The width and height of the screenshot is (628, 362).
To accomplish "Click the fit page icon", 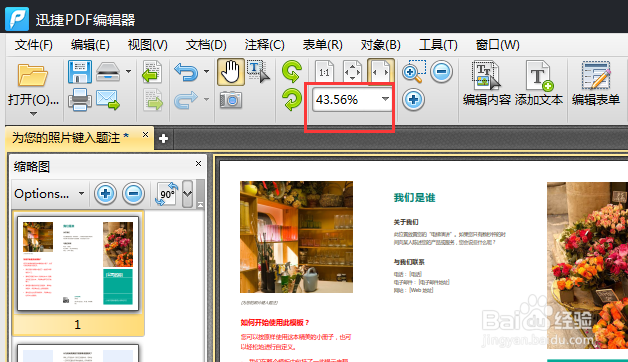I will (352, 71).
